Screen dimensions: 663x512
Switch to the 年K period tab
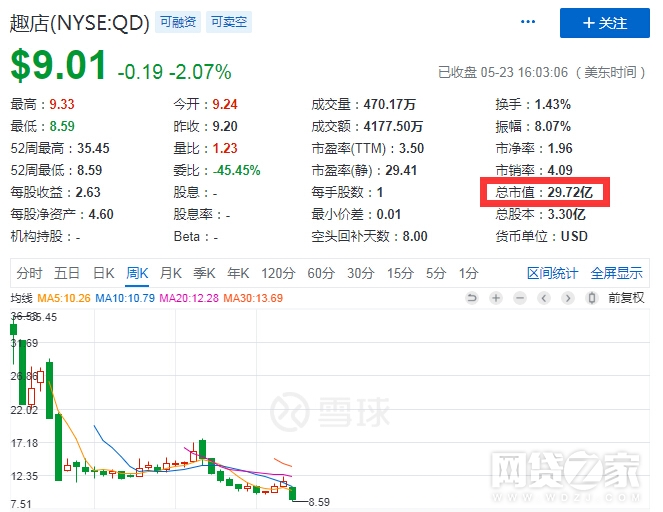coord(238,273)
